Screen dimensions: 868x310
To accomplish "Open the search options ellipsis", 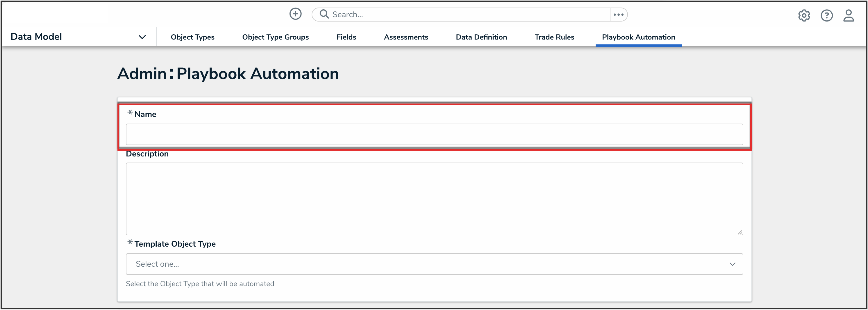I will [x=618, y=15].
